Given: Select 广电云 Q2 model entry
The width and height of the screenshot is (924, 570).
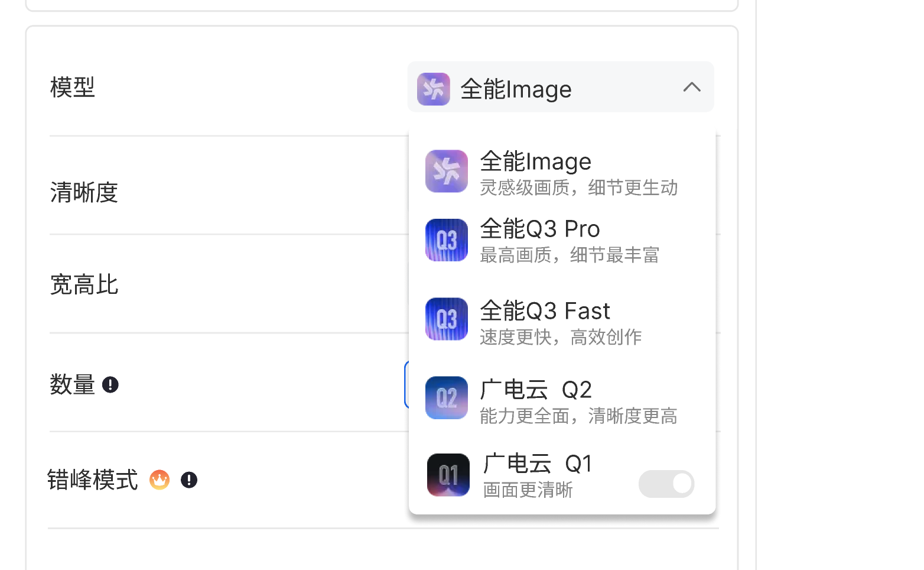Looking at the screenshot, I should point(562,398).
